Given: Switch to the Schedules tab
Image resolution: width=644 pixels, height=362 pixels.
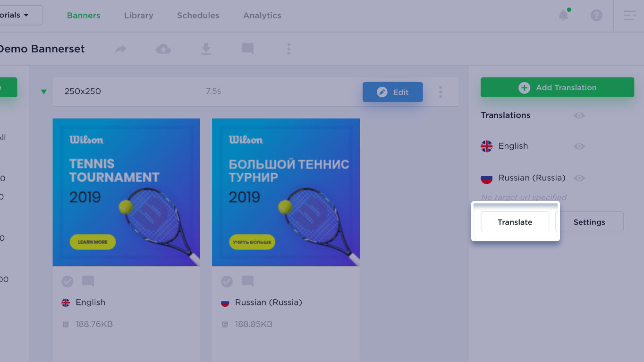Looking at the screenshot, I should click(x=198, y=15).
